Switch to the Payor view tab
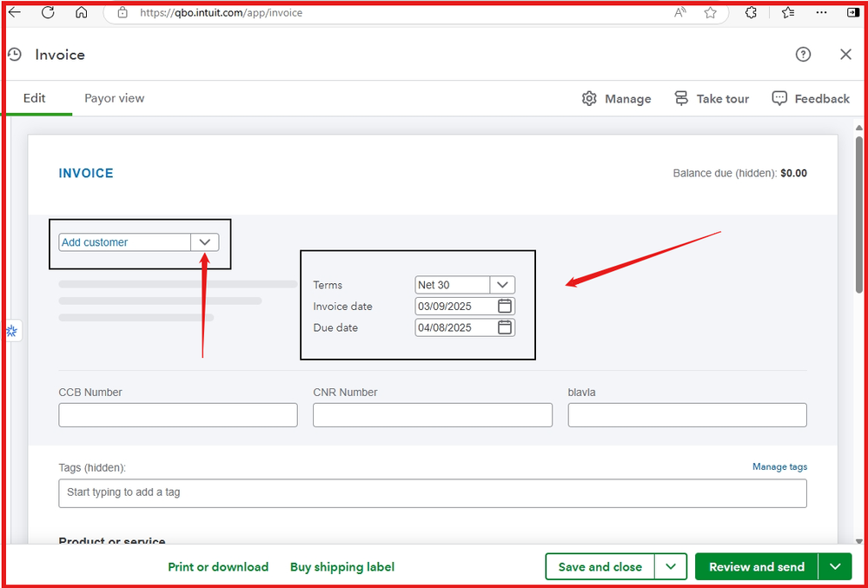This screenshot has width=868, height=588. [114, 98]
